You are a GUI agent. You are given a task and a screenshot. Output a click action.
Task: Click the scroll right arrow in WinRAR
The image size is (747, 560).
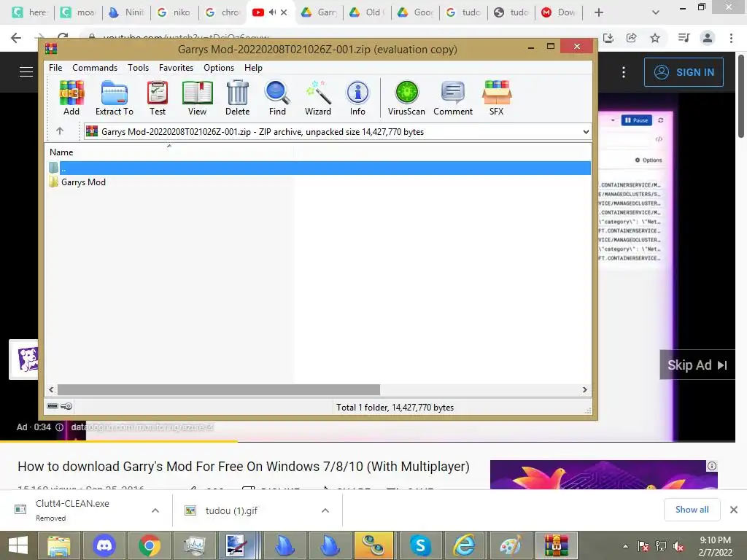584,389
